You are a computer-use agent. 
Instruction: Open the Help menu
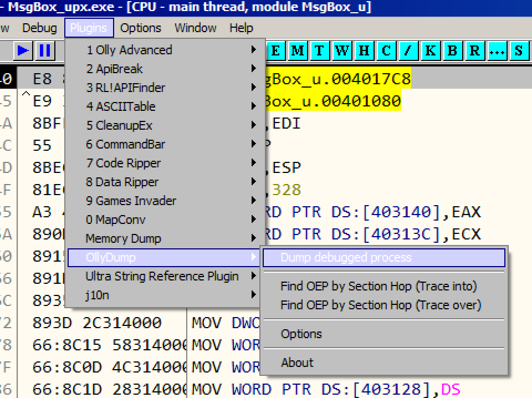click(241, 28)
